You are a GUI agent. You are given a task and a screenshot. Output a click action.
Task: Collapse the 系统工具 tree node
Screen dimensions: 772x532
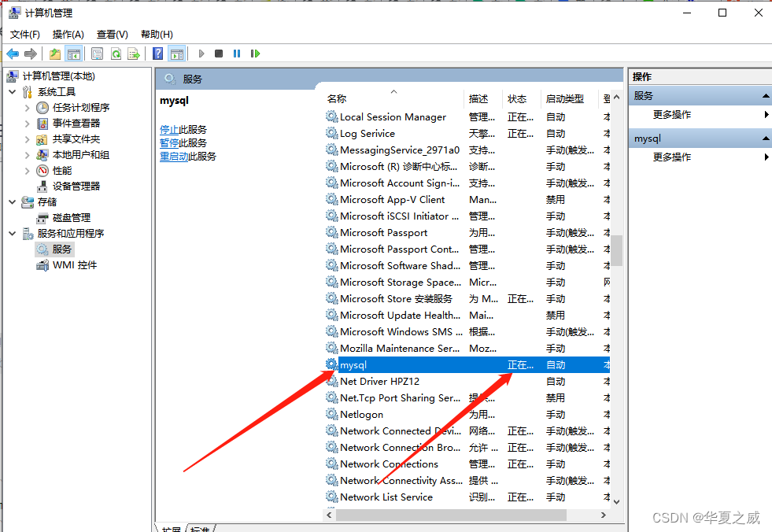coord(13,92)
